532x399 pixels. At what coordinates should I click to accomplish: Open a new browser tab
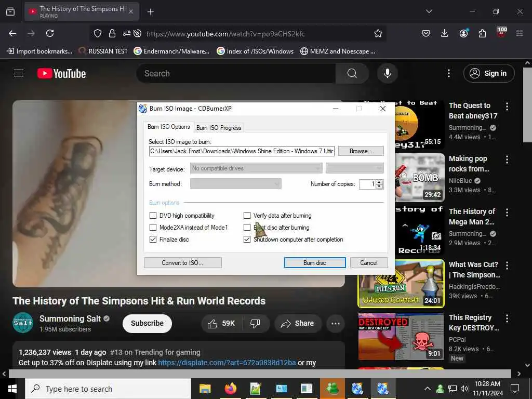(x=150, y=12)
